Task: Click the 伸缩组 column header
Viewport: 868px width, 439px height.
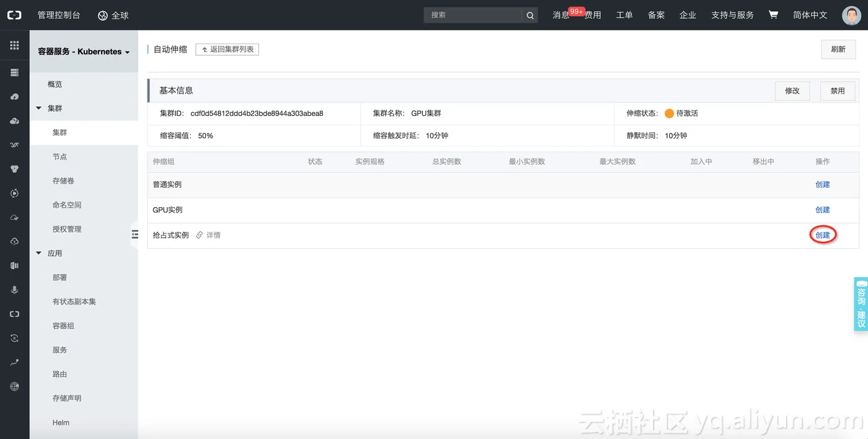Action: pos(164,161)
